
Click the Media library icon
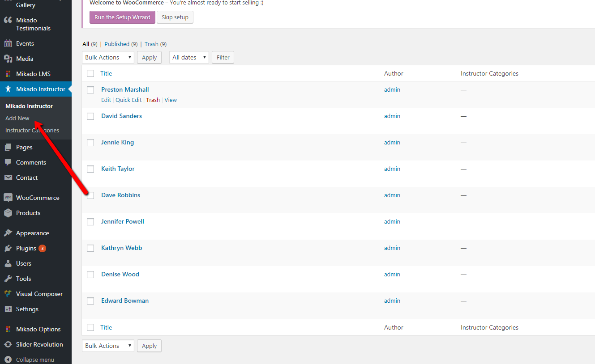coord(8,59)
